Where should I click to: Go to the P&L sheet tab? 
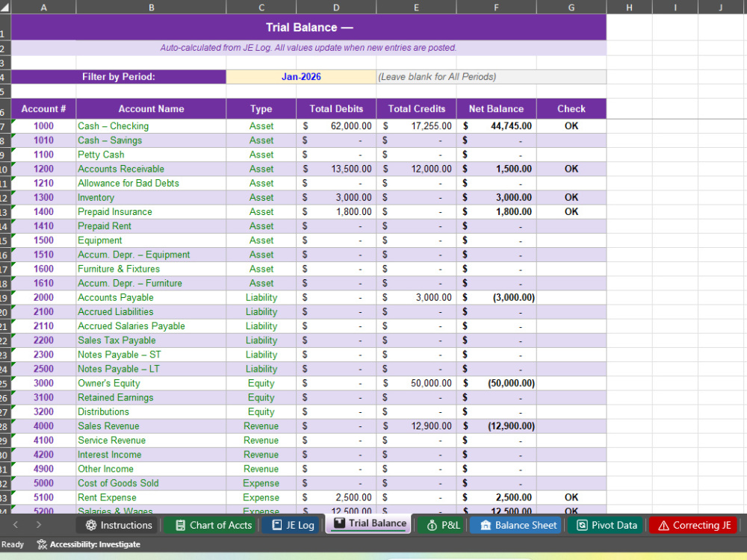coord(442,525)
